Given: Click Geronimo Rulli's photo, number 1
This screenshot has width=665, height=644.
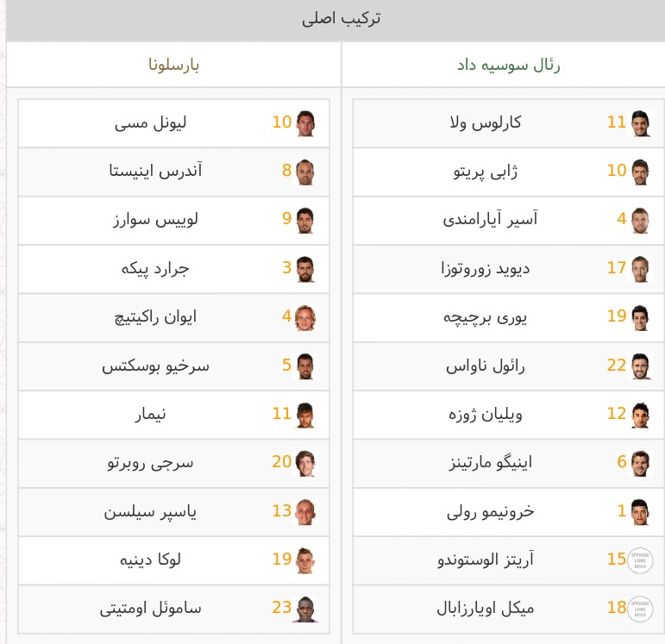Looking at the screenshot, I should point(640,512).
